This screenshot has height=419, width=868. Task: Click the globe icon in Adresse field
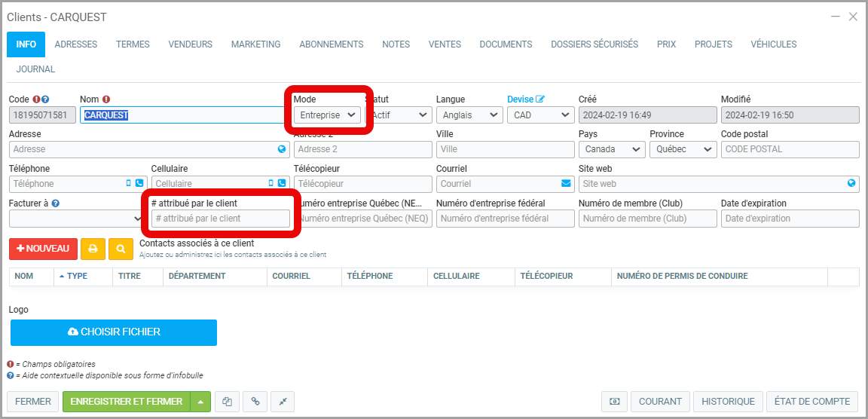click(282, 149)
